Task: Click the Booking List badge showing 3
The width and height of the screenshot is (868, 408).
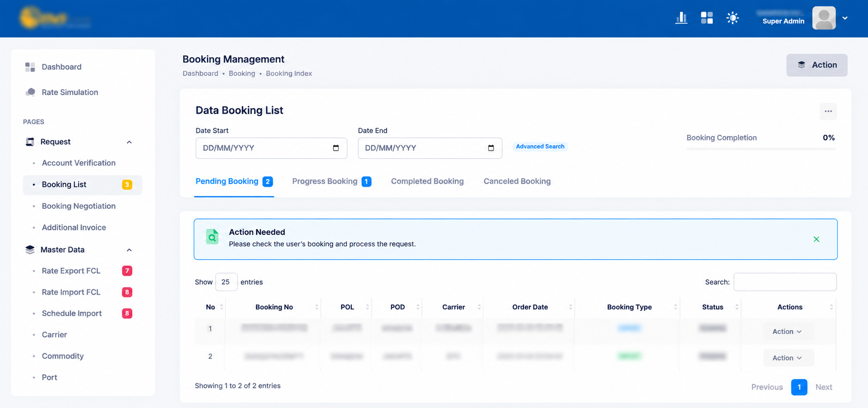Action: 127,185
